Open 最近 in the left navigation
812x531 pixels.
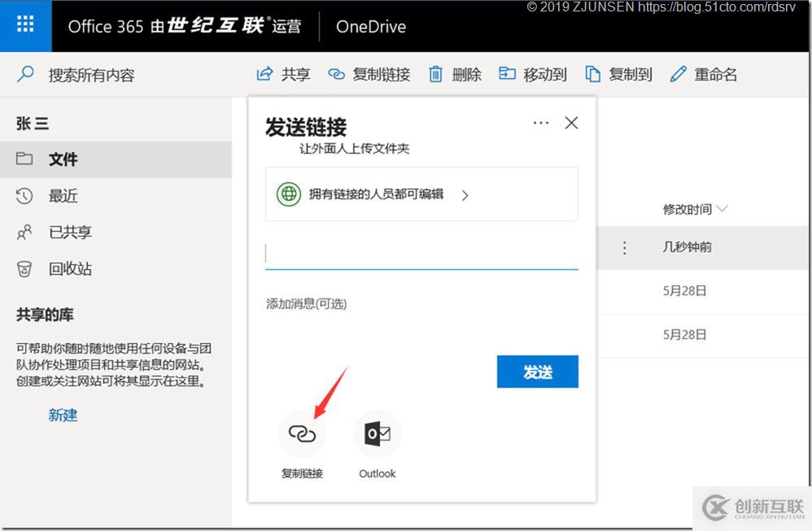point(116,196)
